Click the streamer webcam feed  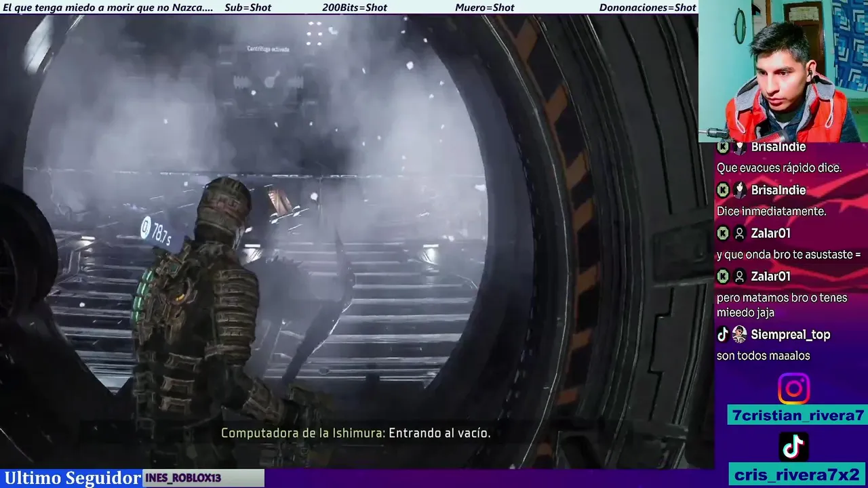[783, 71]
